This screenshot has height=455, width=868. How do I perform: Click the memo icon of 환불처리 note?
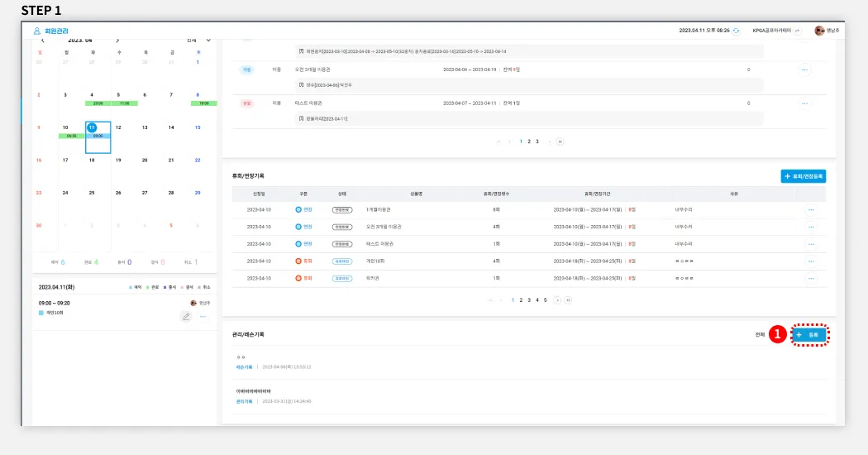coord(301,118)
